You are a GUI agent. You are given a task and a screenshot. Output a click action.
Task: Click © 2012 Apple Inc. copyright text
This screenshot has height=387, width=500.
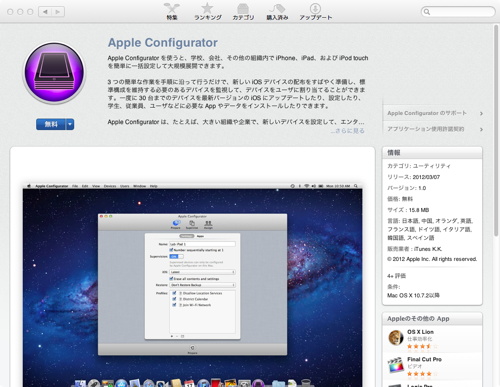pos(432,259)
